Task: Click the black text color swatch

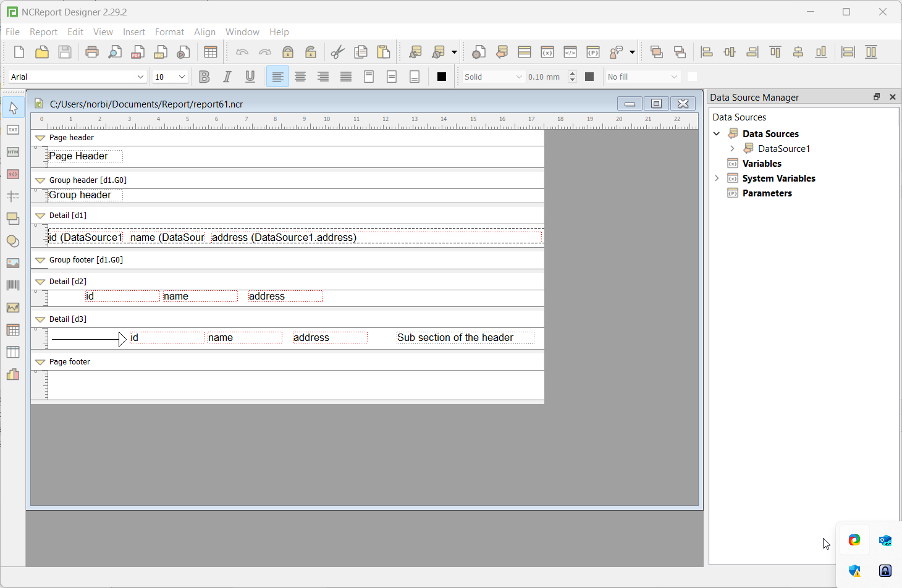Action: coord(442,77)
